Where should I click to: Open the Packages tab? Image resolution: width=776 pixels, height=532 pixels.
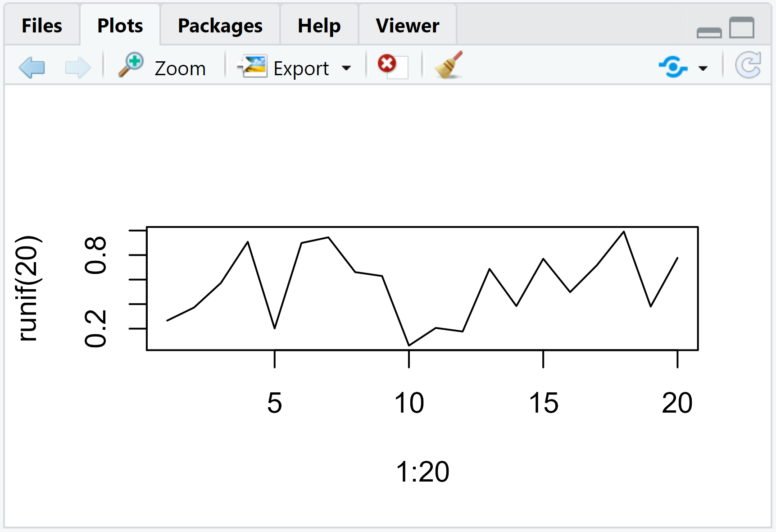(220, 25)
